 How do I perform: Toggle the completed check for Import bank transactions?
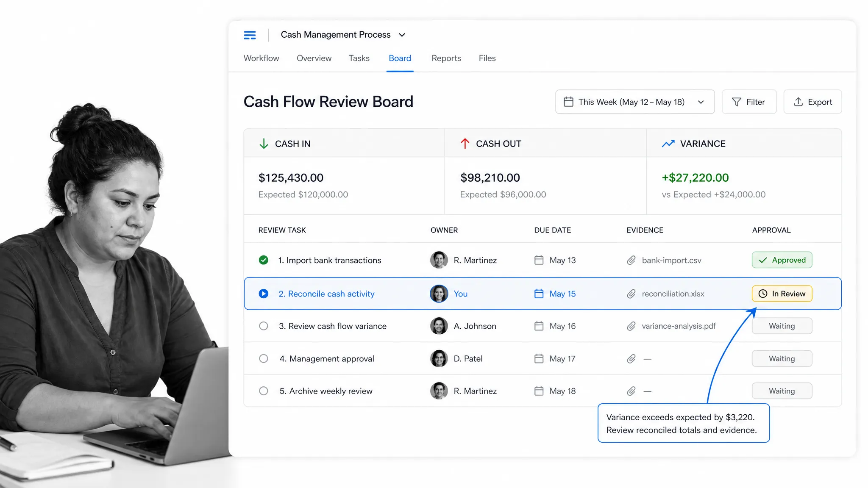(x=264, y=260)
